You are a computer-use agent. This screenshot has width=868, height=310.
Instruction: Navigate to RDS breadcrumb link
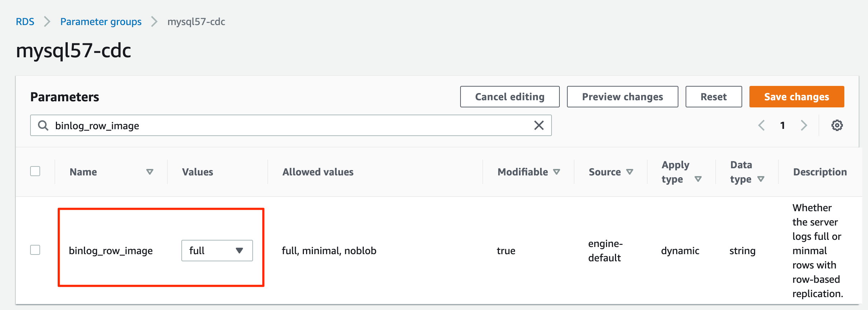[25, 22]
